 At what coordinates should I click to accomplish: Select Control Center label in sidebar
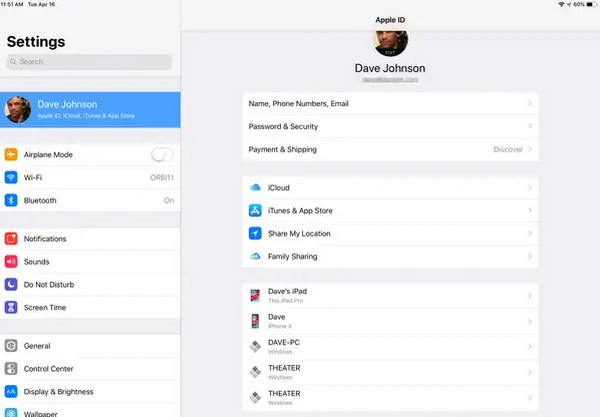(x=49, y=369)
